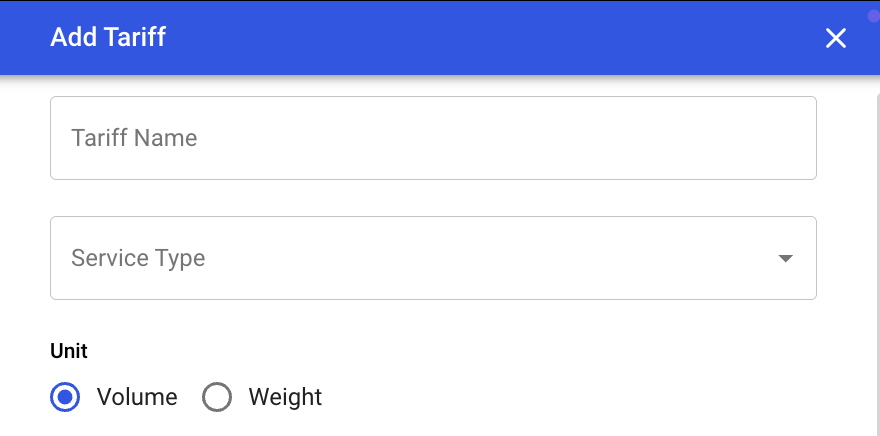The width and height of the screenshot is (880, 436).
Task: Click the purple dot in top-right corner
Action: coord(873,16)
